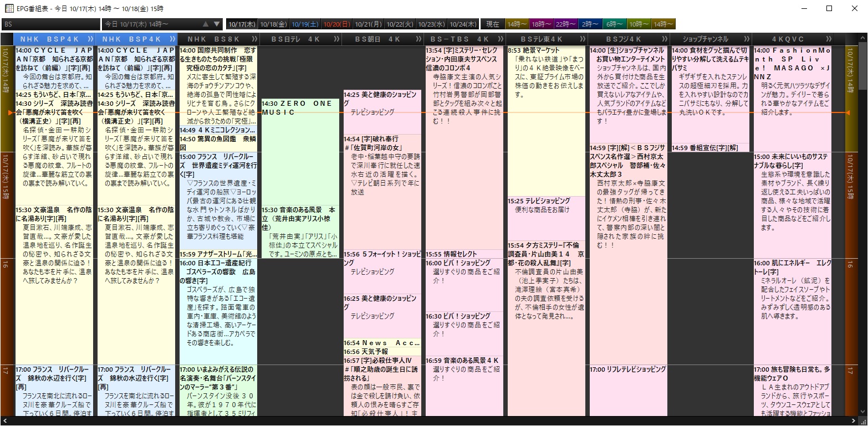The image size is (868, 426).
Task: Click the 16:54 News Acc... program
Action: tap(382, 343)
